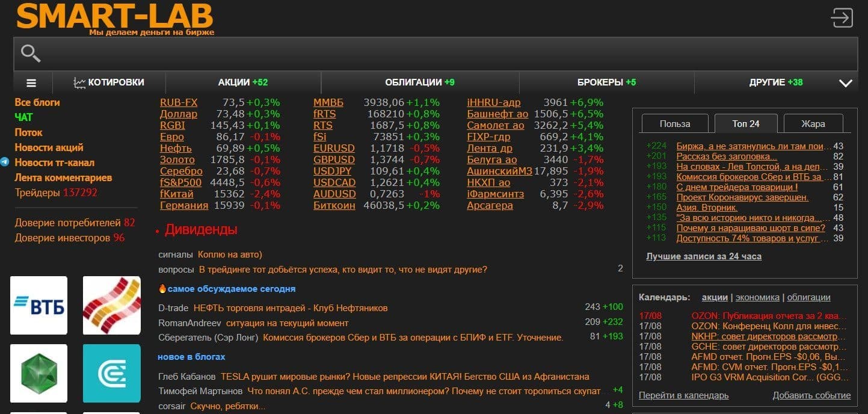Open the Котировки menu item

point(116,82)
